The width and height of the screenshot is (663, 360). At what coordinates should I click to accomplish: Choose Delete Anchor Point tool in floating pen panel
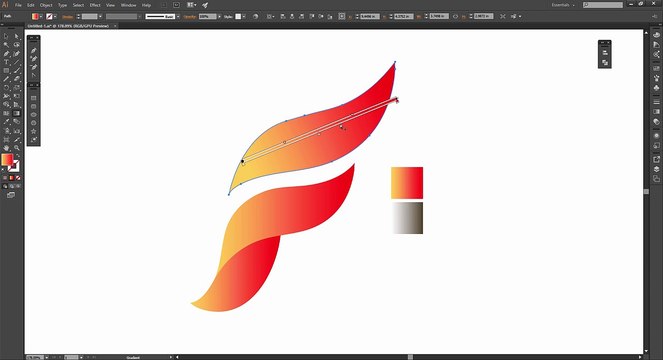coord(34,67)
